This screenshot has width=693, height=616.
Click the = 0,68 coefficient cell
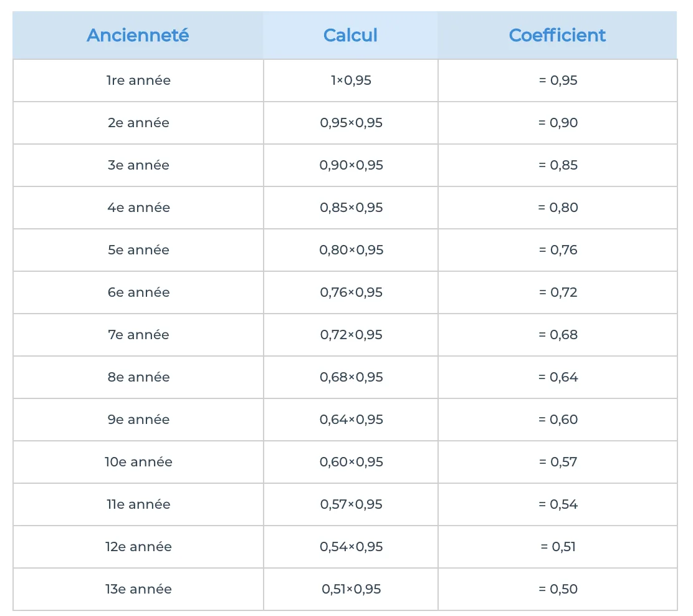point(558,335)
